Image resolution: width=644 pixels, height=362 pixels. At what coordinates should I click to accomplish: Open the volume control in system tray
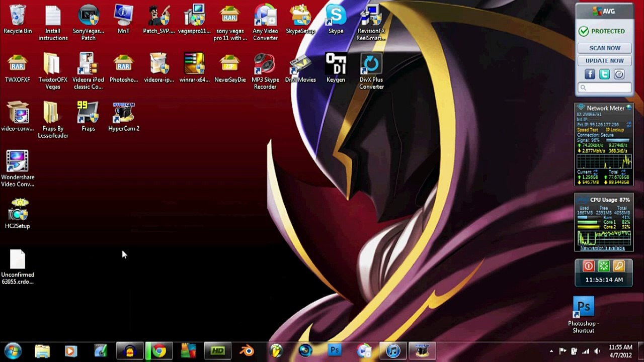tap(597, 351)
